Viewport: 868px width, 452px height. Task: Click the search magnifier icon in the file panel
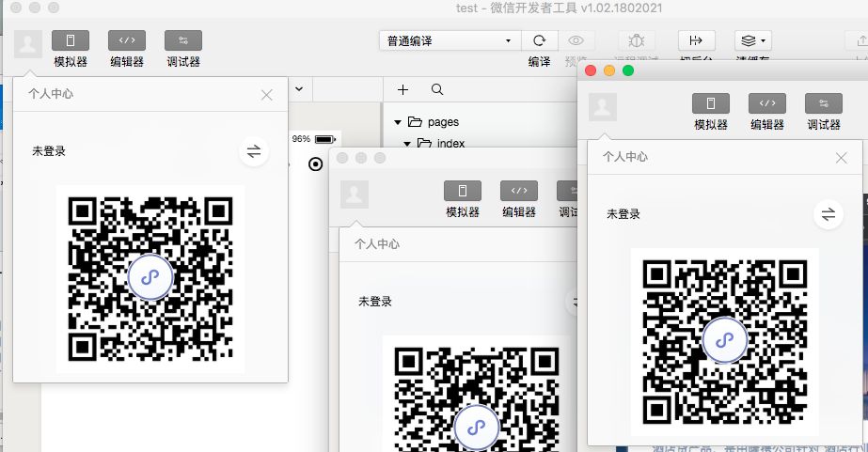437,89
